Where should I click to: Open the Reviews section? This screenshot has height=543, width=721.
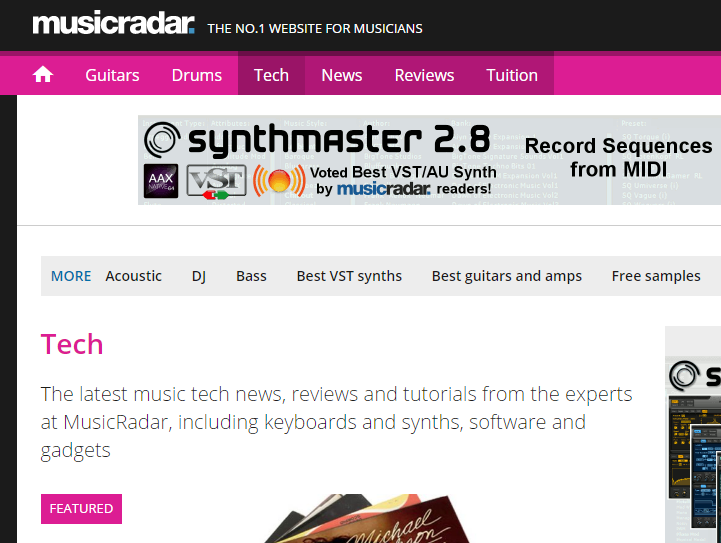[x=424, y=75]
